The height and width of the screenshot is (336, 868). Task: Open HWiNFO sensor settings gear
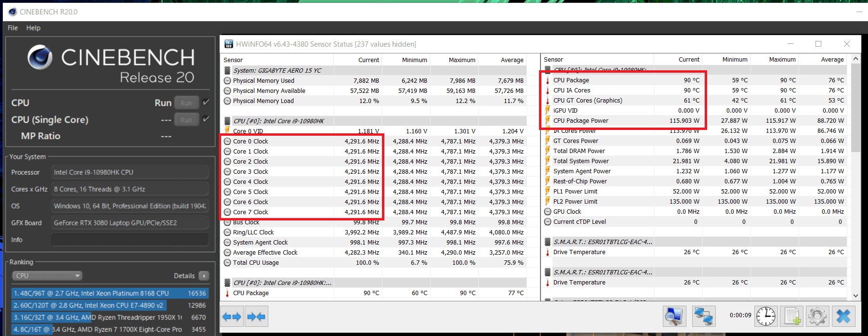click(x=817, y=316)
